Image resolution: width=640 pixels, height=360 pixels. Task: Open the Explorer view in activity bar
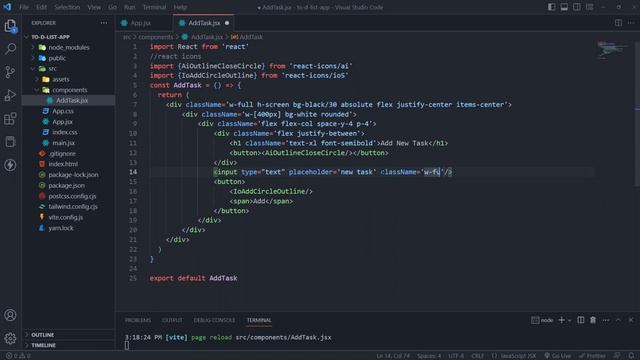tap(10, 26)
